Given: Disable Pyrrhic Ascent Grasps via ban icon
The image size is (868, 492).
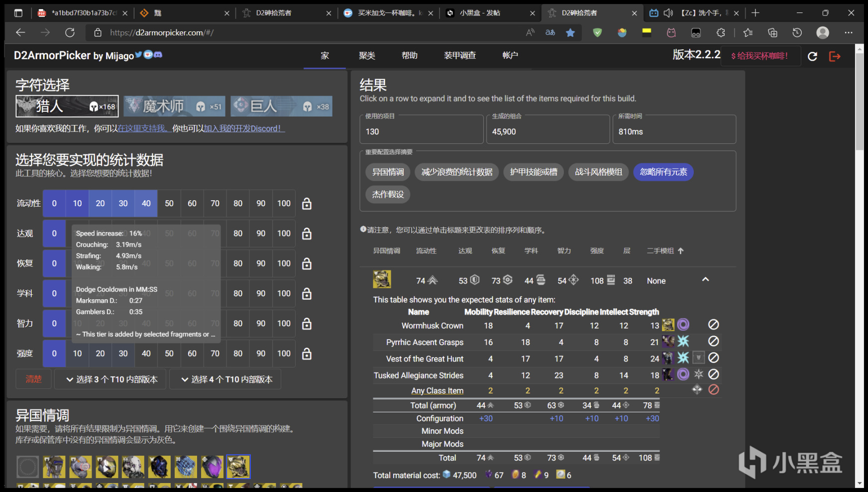Looking at the screenshot, I should (x=714, y=341).
